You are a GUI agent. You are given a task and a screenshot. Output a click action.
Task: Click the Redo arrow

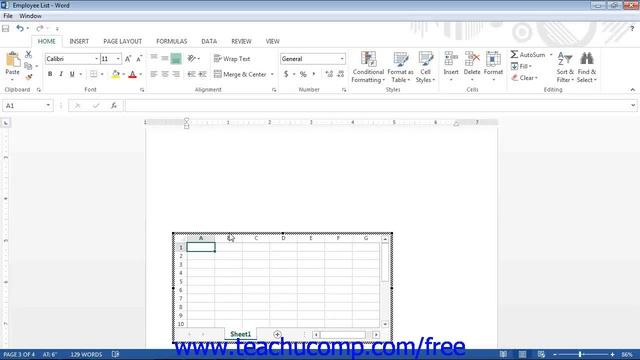(40, 29)
